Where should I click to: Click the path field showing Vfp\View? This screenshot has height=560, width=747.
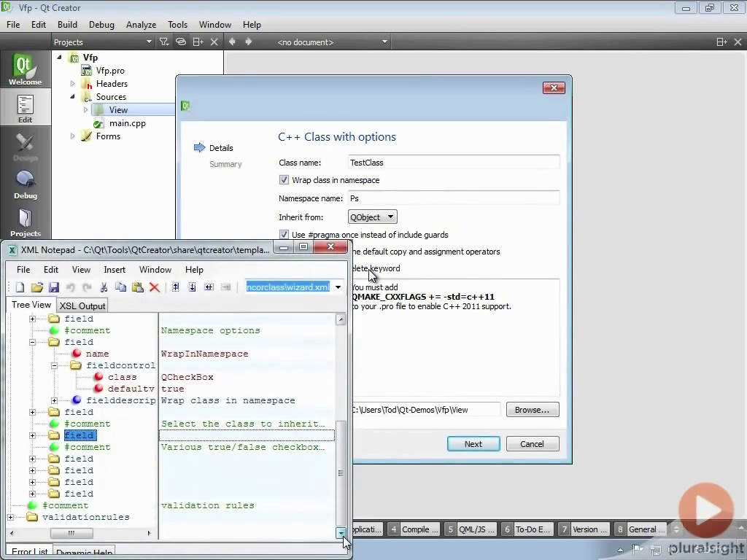(x=426, y=410)
